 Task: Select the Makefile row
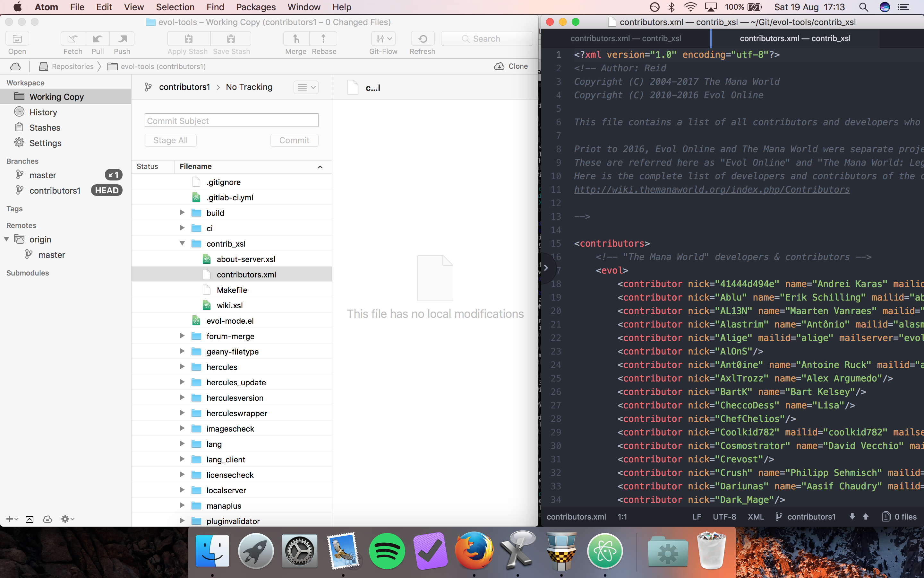tap(231, 290)
